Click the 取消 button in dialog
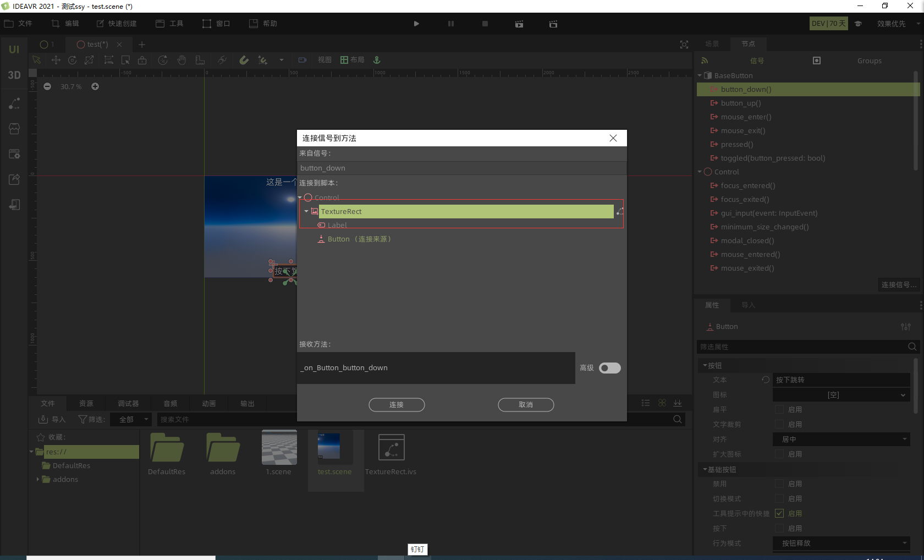 point(526,405)
